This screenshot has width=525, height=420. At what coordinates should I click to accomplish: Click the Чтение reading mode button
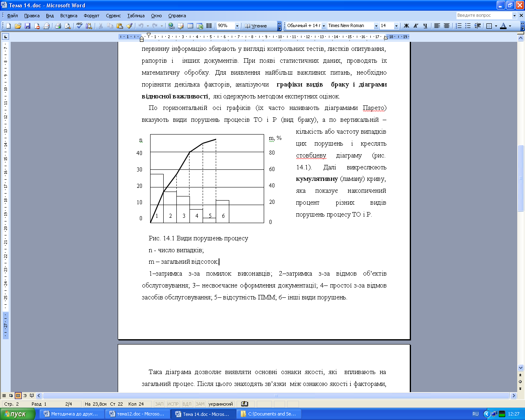[x=256, y=26]
